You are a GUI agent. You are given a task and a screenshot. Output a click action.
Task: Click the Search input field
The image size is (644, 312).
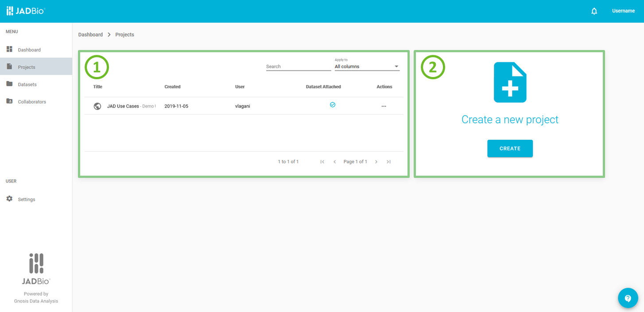pyautogui.click(x=299, y=66)
